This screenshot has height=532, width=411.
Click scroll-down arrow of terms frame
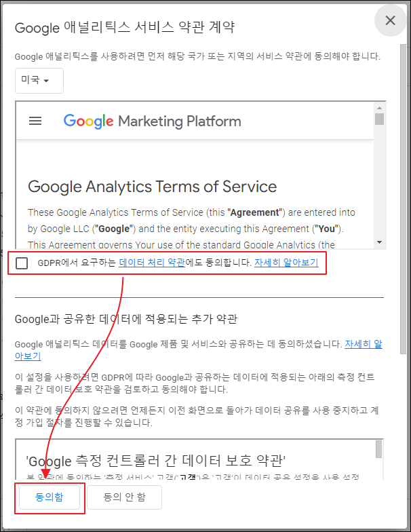coord(380,242)
